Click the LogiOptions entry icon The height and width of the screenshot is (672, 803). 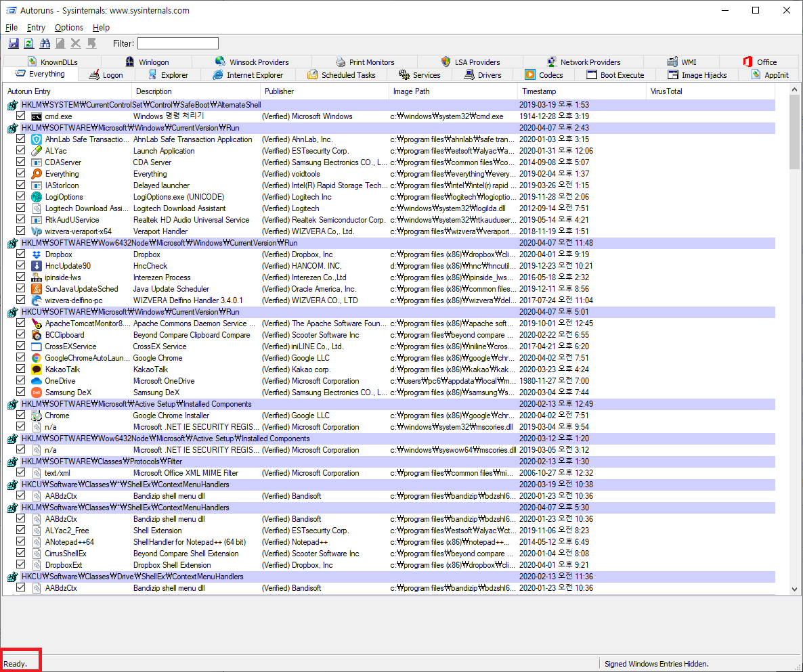coord(37,197)
